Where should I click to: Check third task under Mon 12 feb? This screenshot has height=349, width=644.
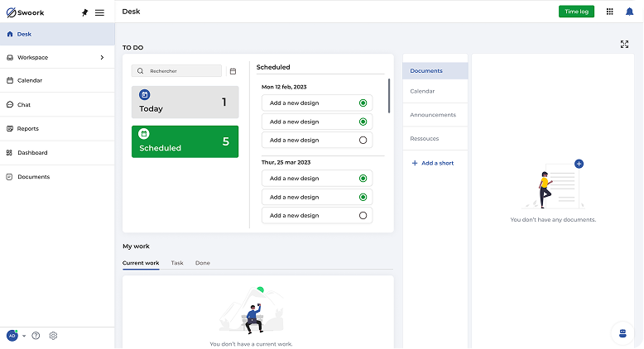[x=363, y=141]
